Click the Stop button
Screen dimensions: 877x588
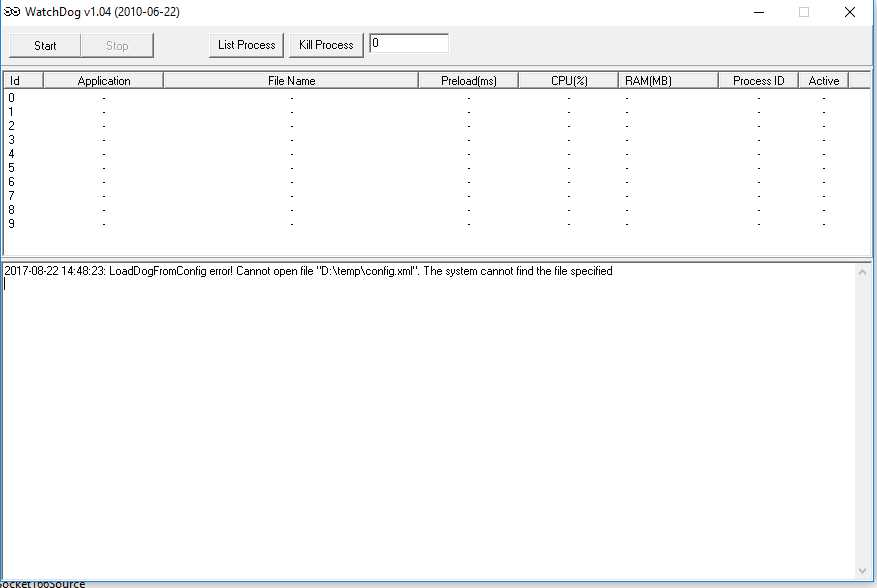point(117,46)
